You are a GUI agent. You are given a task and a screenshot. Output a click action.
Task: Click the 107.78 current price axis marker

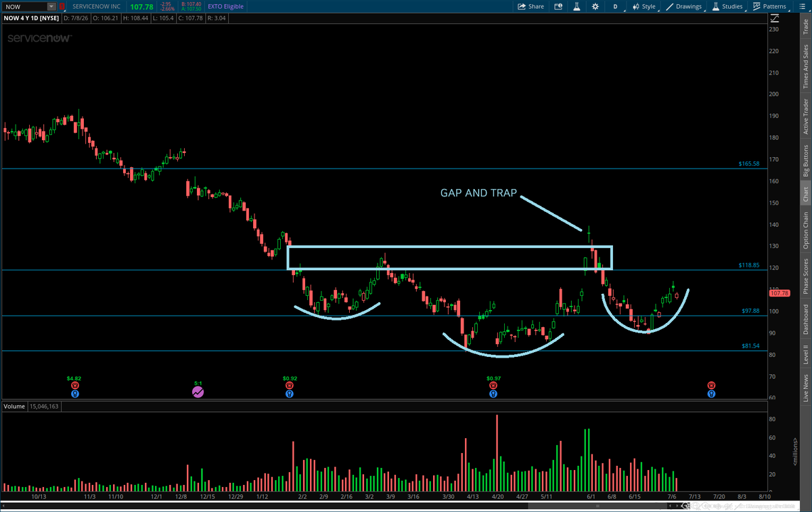(x=780, y=293)
